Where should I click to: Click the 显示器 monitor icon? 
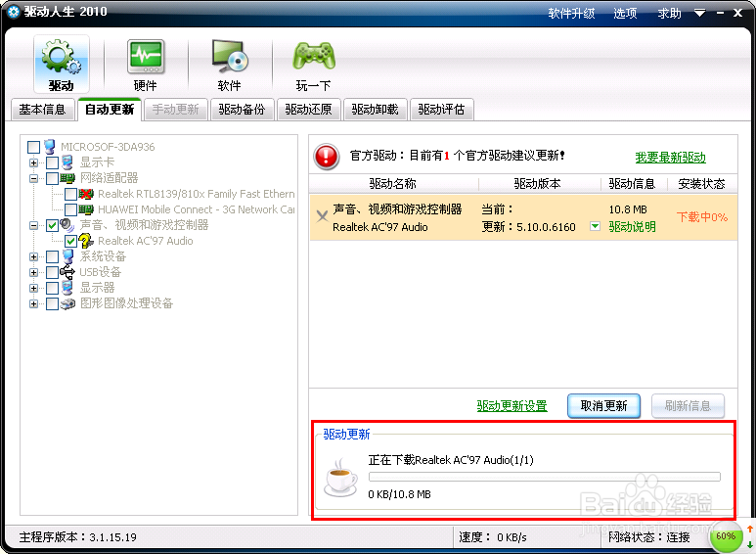click(x=67, y=288)
